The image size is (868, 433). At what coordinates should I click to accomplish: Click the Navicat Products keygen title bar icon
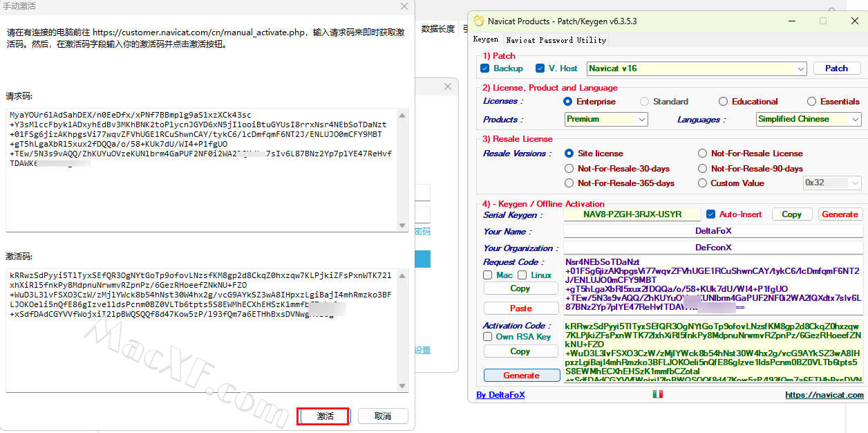coord(478,21)
